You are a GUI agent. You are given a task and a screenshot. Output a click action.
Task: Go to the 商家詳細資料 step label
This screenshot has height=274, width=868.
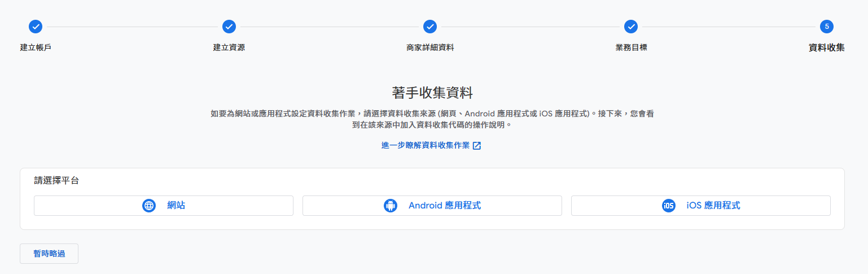[430, 47]
